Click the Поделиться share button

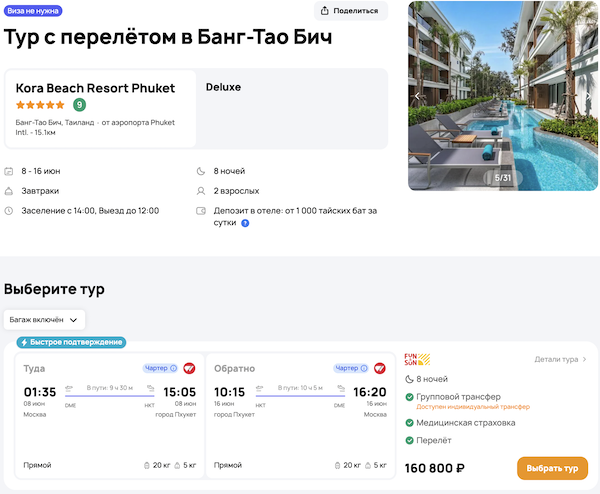pos(350,11)
